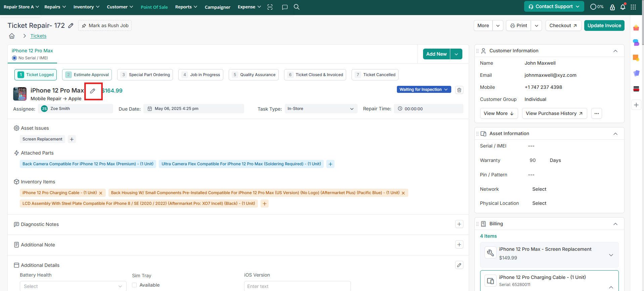Click the pencil icon beside iPhone 12 Pro Max
The width and height of the screenshot is (644, 291).
tap(93, 91)
